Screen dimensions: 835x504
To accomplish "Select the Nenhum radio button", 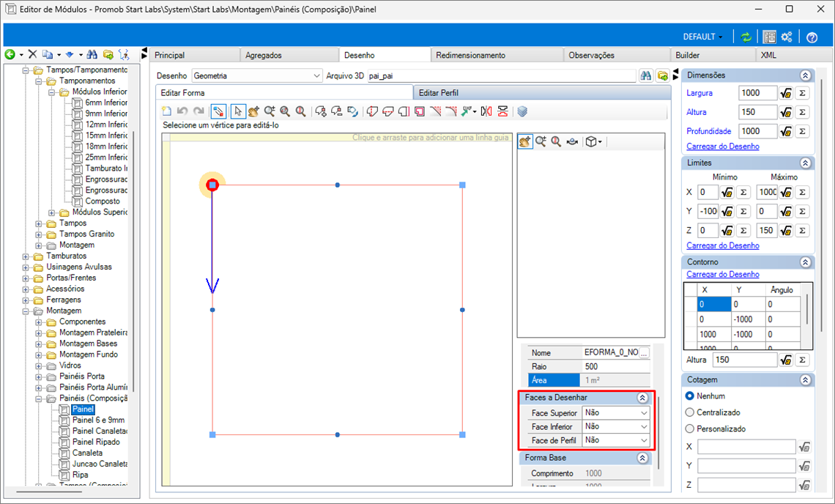I will tap(690, 396).
